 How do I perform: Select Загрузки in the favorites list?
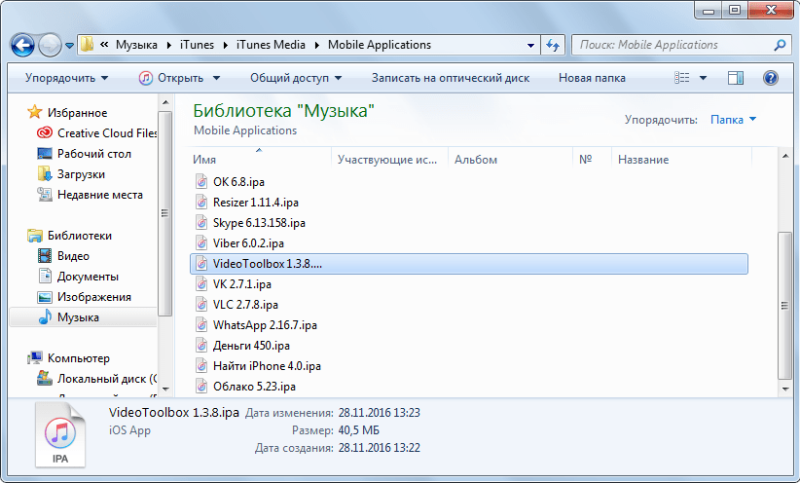pos(81,174)
